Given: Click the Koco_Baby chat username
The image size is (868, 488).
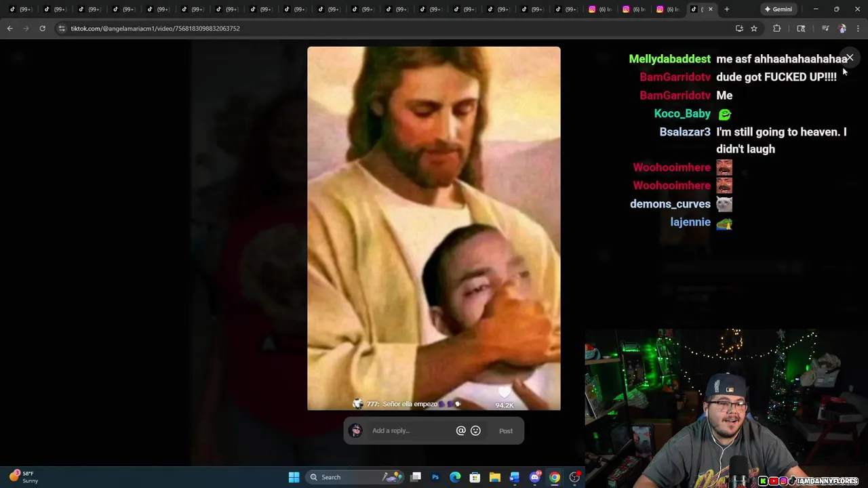Looking at the screenshot, I should (682, 114).
